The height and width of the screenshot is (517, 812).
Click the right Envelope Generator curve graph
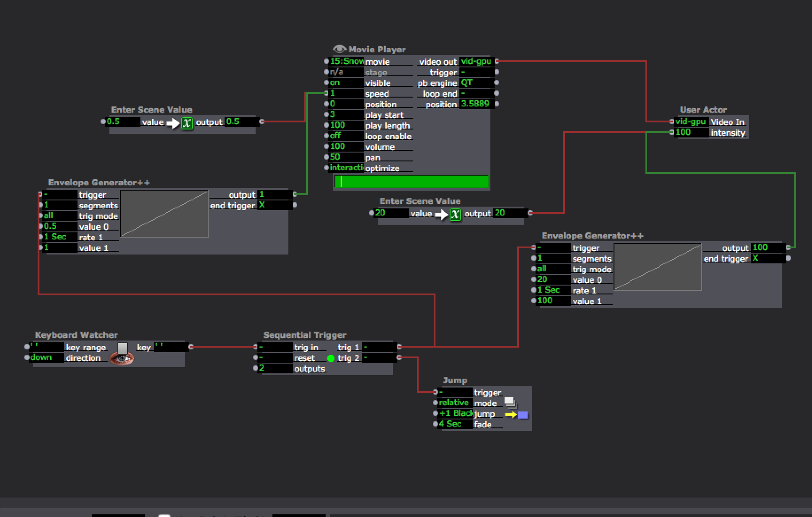(x=658, y=267)
